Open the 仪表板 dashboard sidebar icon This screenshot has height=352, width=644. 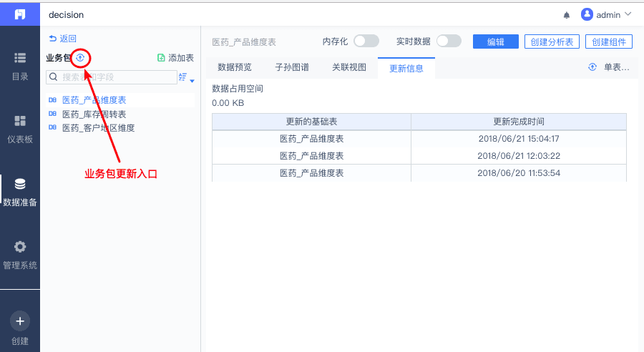click(20, 121)
